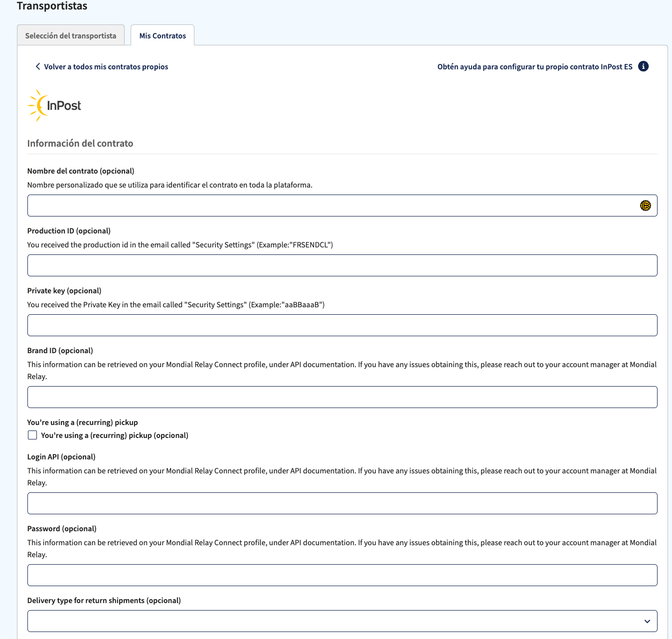Viewport: 672px width, 639px height.
Task: Focus the Production ID input field
Action: click(x=342, y=265)
